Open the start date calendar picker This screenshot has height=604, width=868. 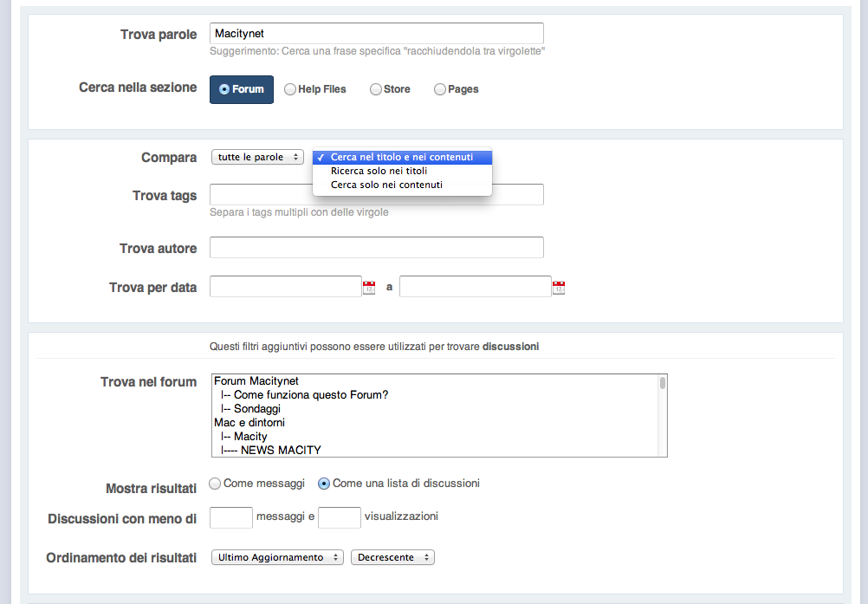[369, 288]
